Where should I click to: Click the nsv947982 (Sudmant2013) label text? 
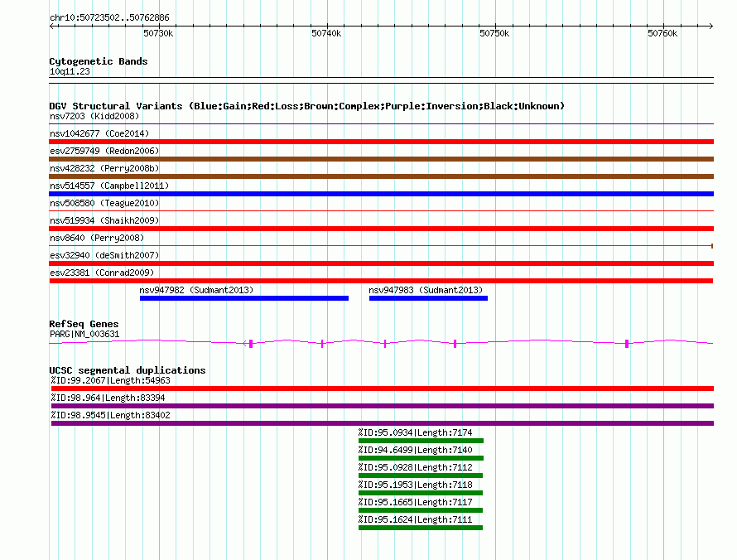click(196, 290)
